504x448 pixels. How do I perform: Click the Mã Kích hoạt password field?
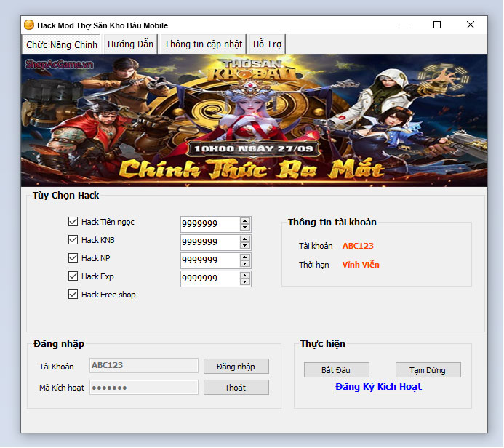point(144,387)
